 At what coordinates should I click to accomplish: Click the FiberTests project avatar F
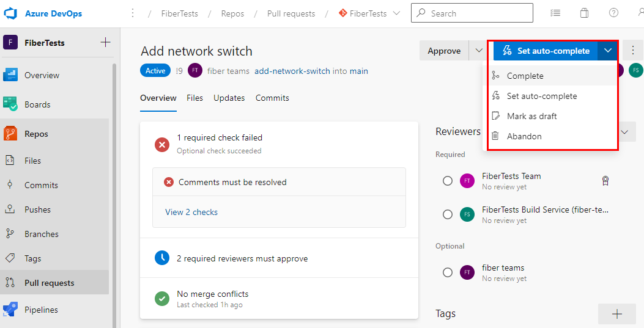coord(10,43)
